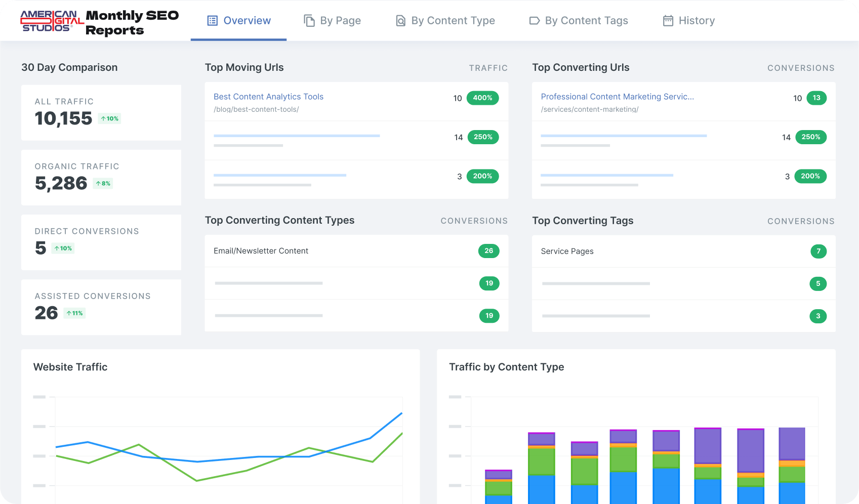The image size is (859, 504).
Task: Select the All Traffic 10,155 card
Action: pos(101,112)
